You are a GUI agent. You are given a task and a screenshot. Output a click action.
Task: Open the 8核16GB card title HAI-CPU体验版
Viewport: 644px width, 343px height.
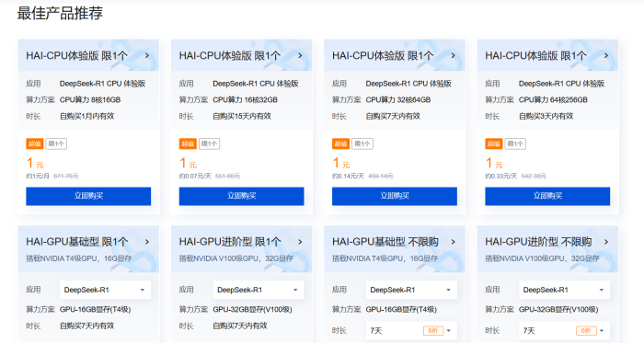click(x=76, y=56)
